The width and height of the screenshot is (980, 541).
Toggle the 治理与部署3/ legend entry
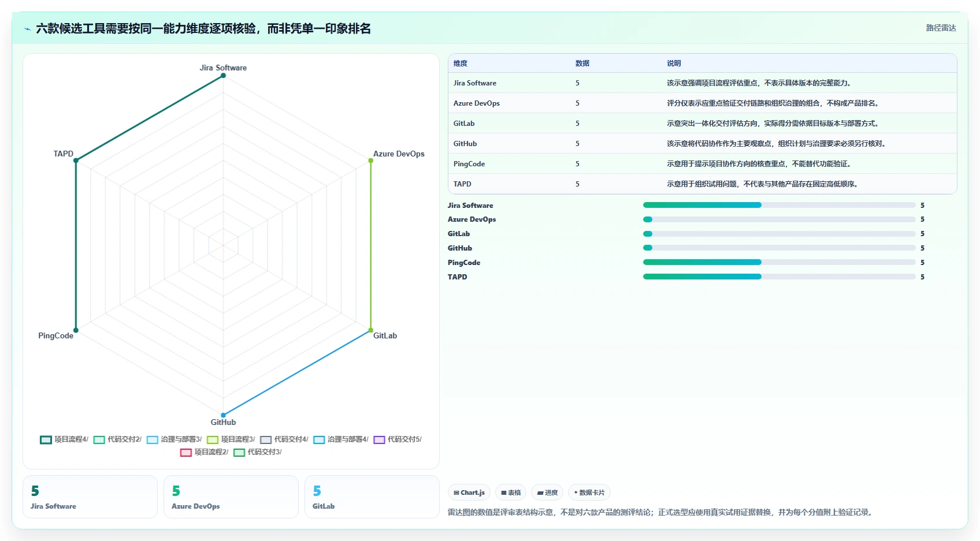coord(174,439)
